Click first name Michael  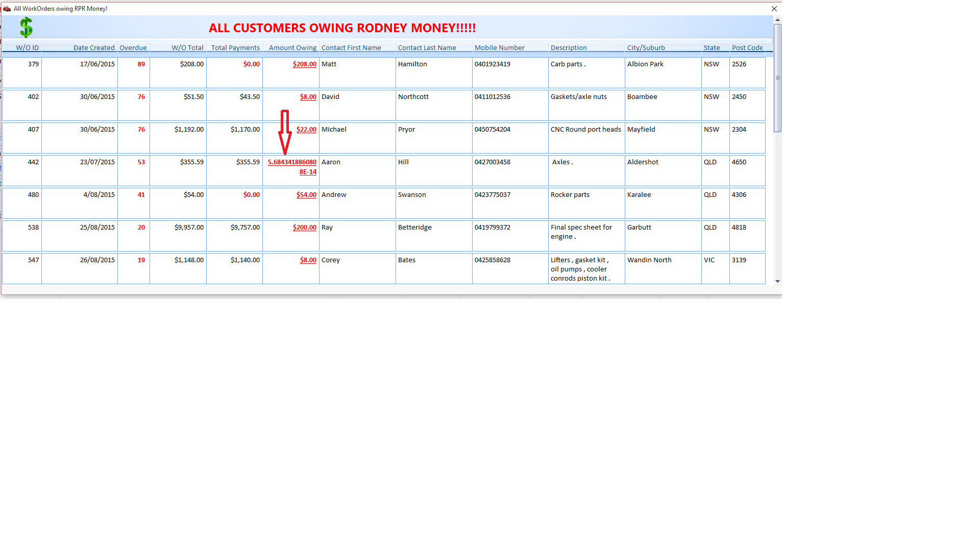[334, 130]
